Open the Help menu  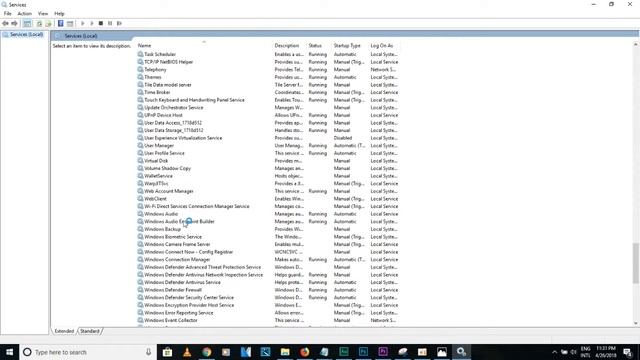point(59,13)
